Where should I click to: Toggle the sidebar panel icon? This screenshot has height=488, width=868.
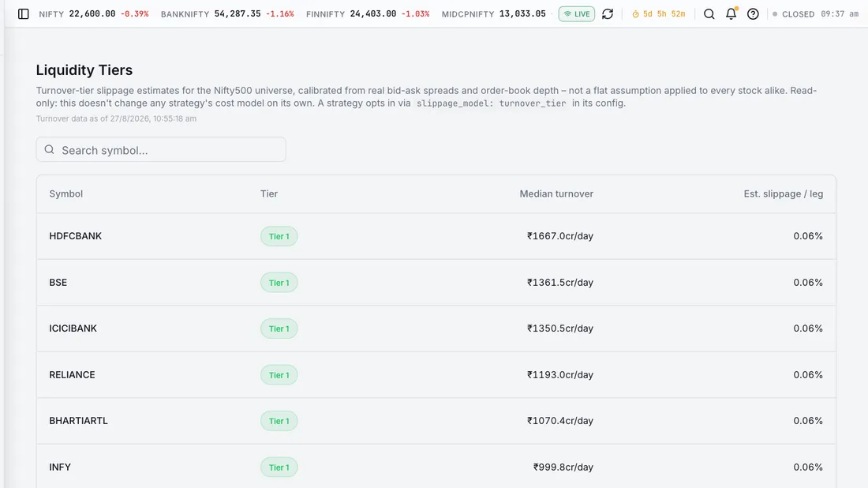(23, 14)
